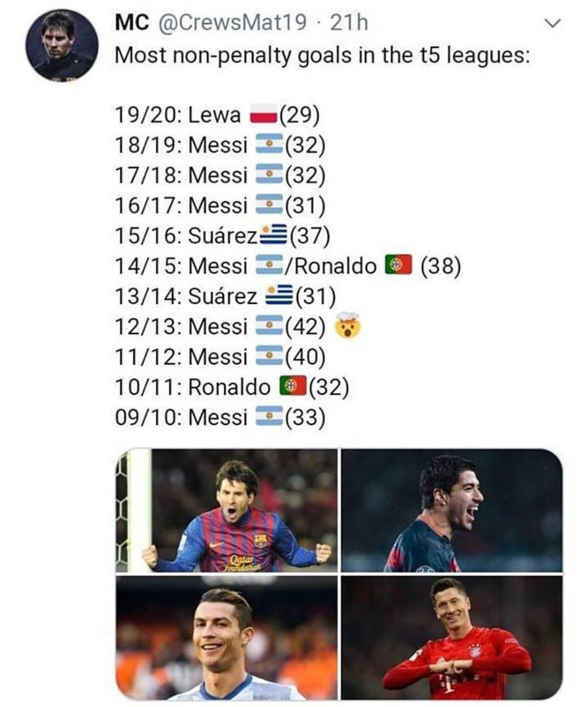
Task: Click the Portugal flag on the 10/11 line
Action: coord(293,386)
